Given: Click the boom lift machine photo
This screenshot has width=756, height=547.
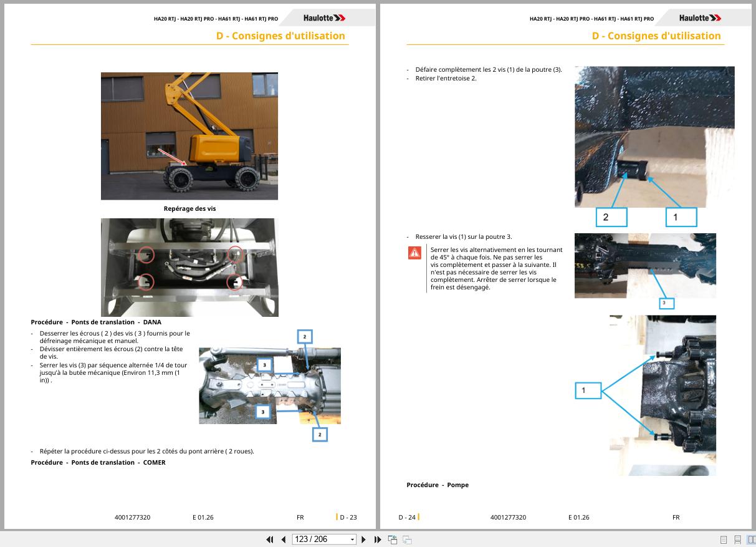Looking at the screenshot, I should pyautogui.click(x=189, y=136).
